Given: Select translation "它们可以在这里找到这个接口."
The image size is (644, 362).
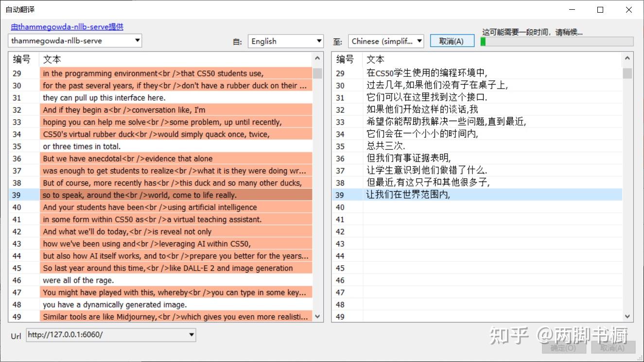Looking at the screenshot, I should pos(477,98).
